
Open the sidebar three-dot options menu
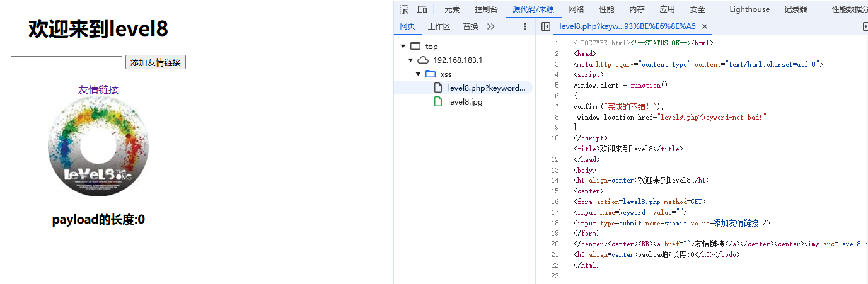[x=525, y=26]
